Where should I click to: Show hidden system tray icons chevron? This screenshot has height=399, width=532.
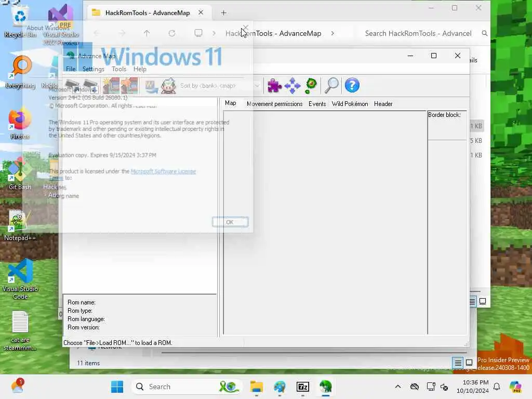point(398,387)
